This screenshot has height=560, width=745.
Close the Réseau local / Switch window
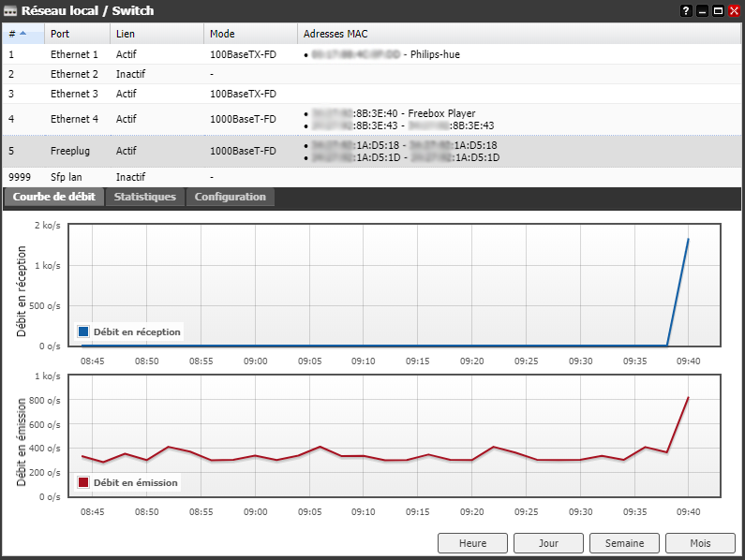tap(734, 10)
